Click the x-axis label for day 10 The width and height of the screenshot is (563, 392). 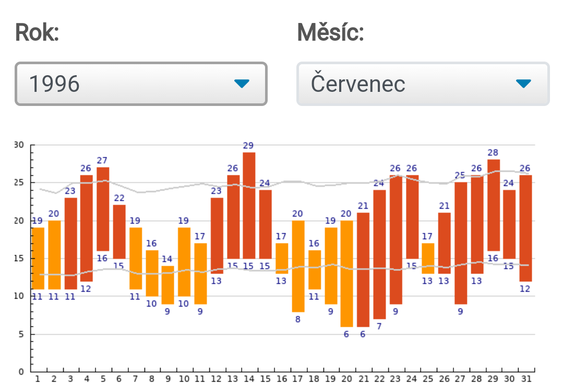coord(184,378)
